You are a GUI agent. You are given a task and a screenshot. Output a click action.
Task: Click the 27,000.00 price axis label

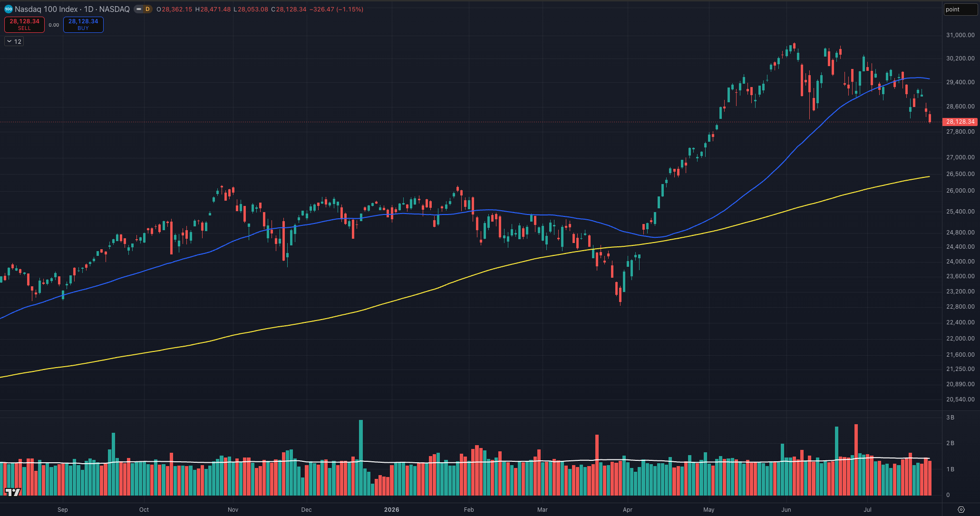pos(961,157)
